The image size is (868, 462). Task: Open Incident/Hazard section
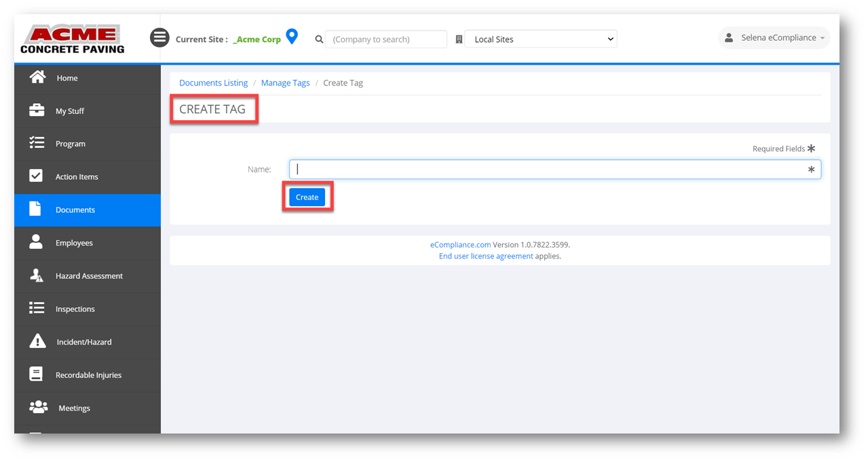[88, 342]
